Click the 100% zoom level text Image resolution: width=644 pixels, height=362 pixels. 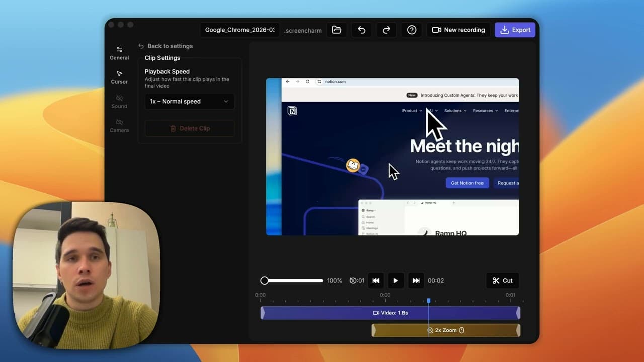(x=335, y=280)
